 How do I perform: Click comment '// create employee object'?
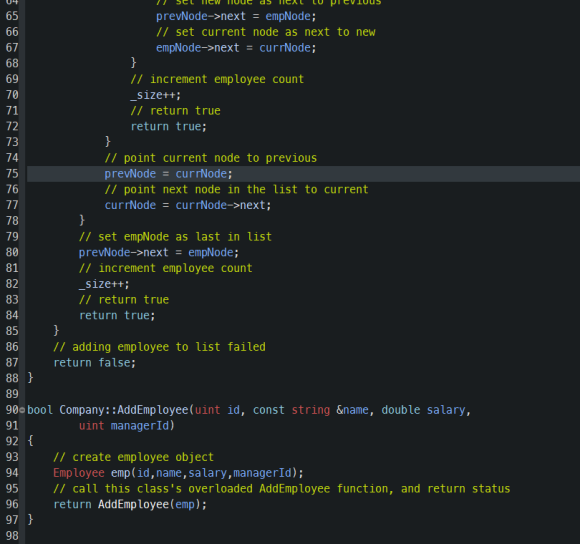pos(134,457)
